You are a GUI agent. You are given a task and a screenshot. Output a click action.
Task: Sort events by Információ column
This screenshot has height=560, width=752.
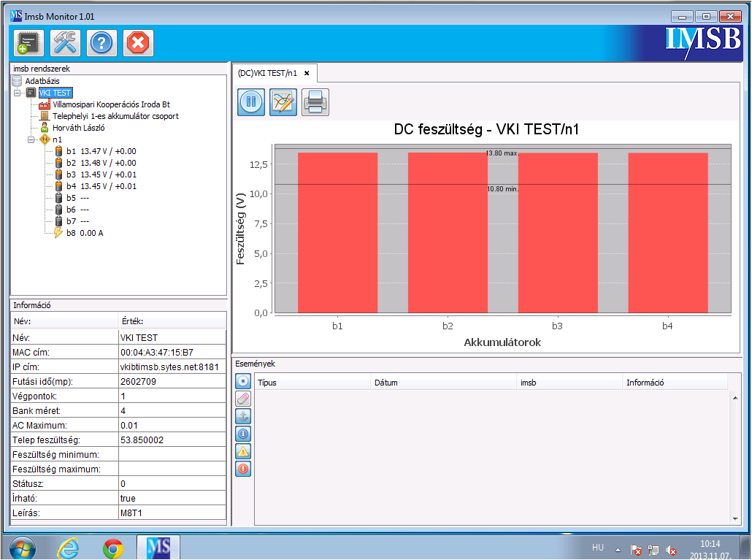[x=675, y=383]
